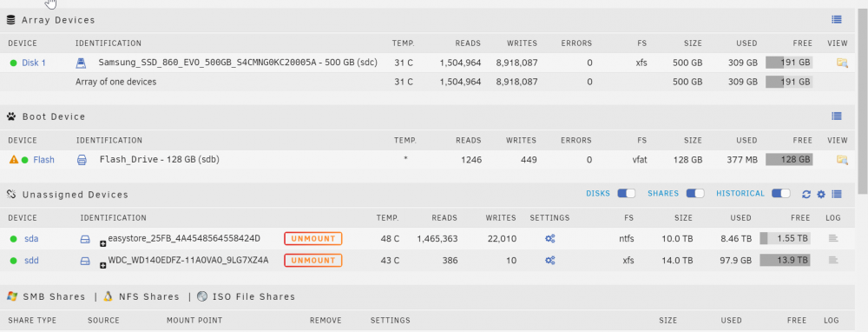Expand partitions of WDC sdd drive

[x=103, y=265]
